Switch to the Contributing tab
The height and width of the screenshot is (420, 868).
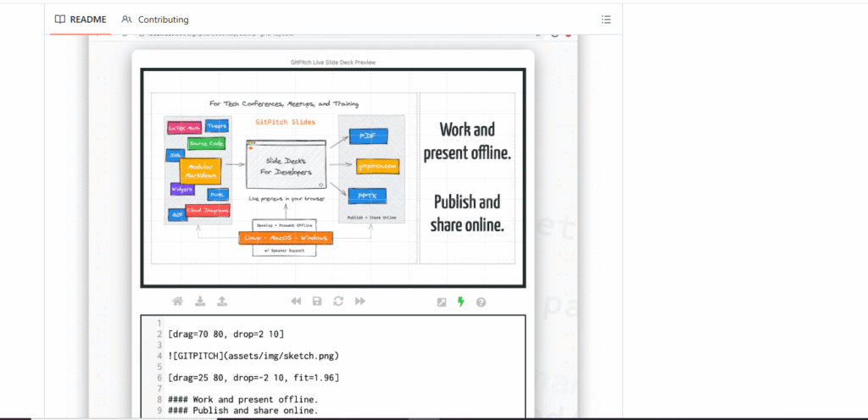pyautogui.click(x=155, y=19)
